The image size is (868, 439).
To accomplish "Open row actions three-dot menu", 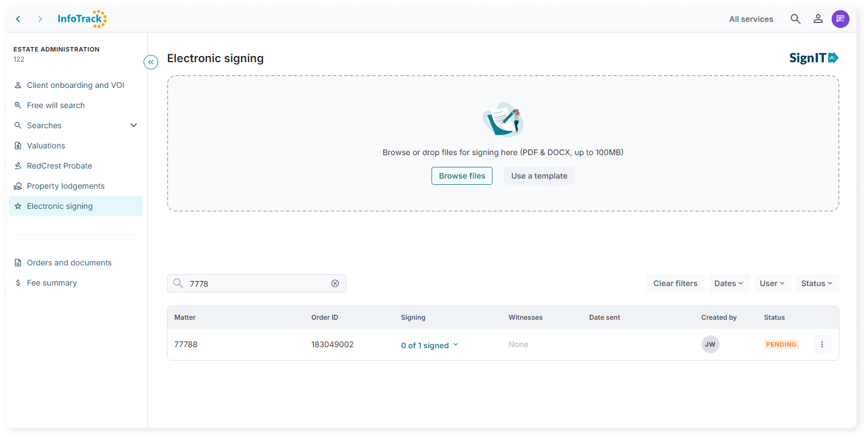I will 821,344.
